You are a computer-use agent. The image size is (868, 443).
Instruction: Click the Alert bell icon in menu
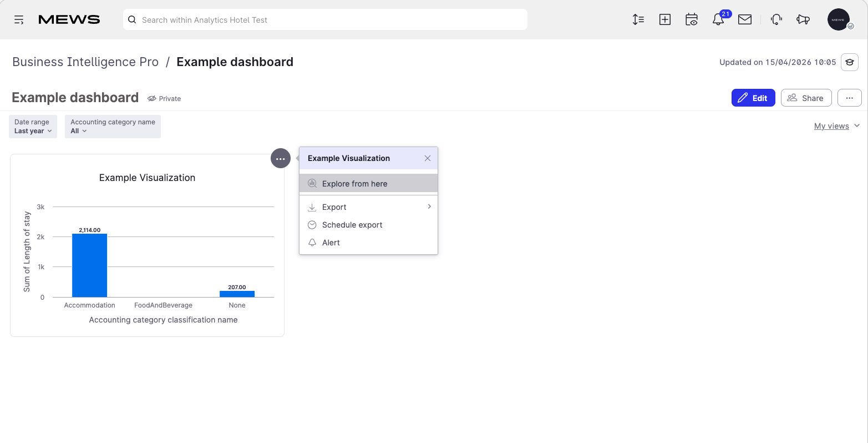(x=312, y=243)
